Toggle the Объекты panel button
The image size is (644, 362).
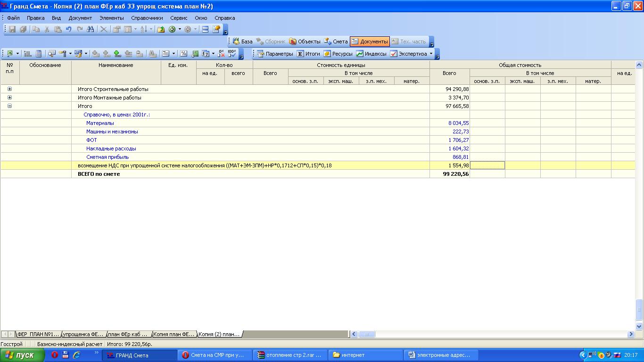305,41
